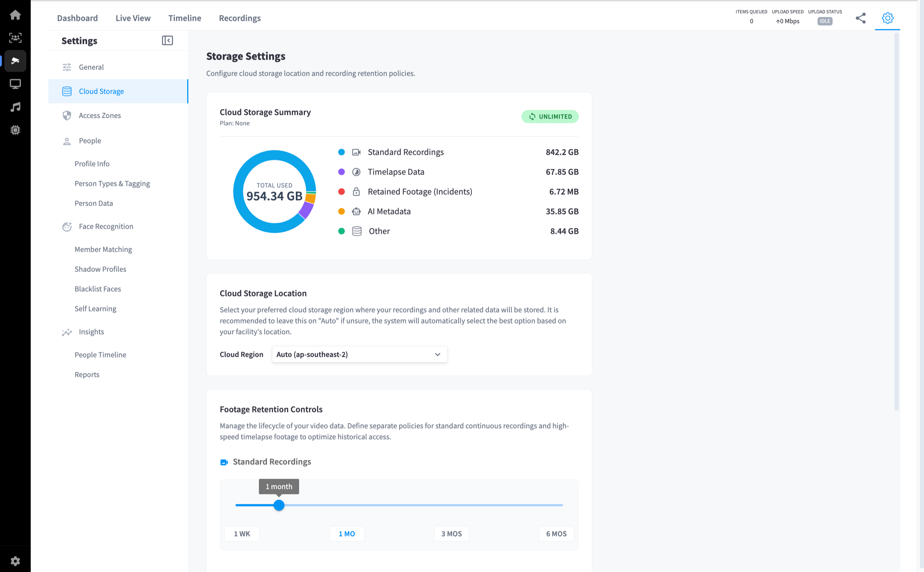This screenshot has height=572, width=924.
Task: Click the Standard Recordings video icon in summary
Action: (x=357, y=152)
